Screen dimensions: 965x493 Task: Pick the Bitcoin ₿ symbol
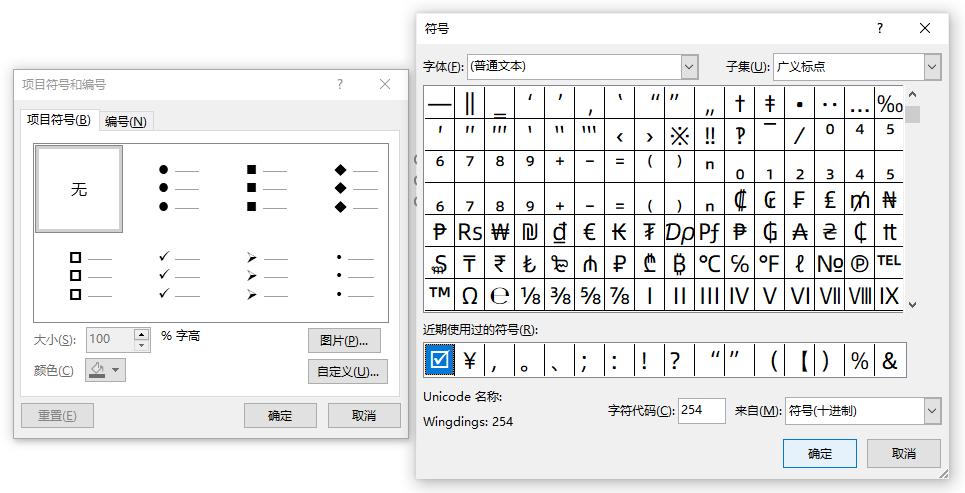coord(679,263)
